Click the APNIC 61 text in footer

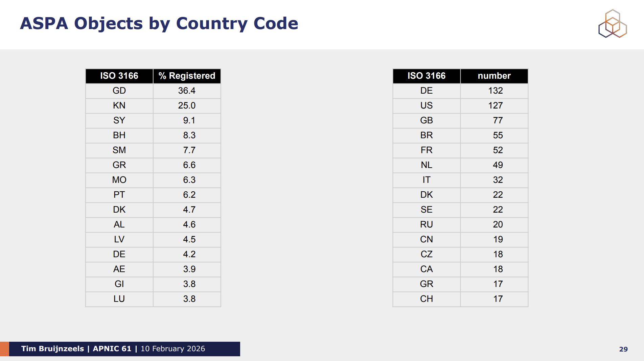pos(112,349)
